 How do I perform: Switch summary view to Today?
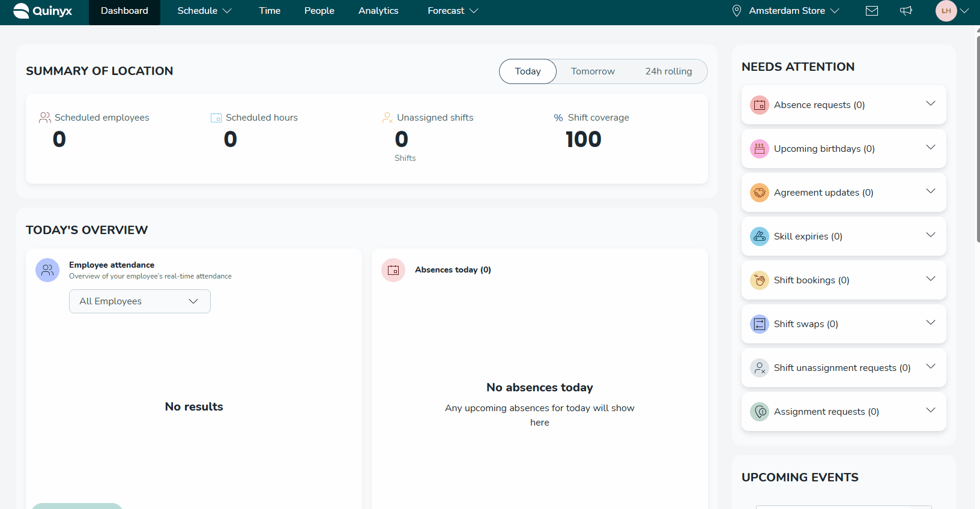pyautogui.click(x=527, y=71)
